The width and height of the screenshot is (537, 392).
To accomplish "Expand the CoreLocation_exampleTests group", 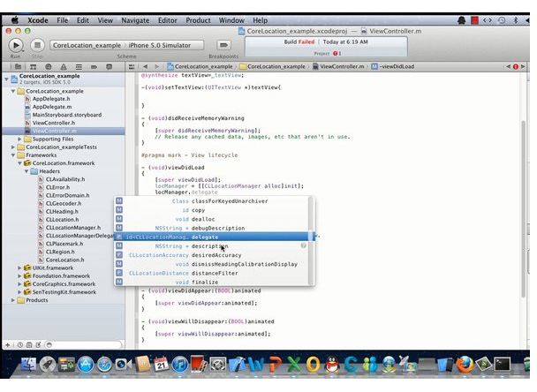I will [x=13, y=147].
